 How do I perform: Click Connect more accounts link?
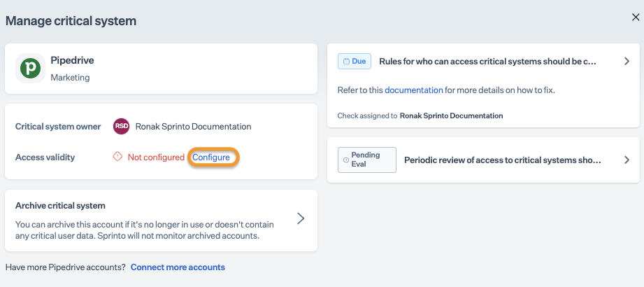178,267
